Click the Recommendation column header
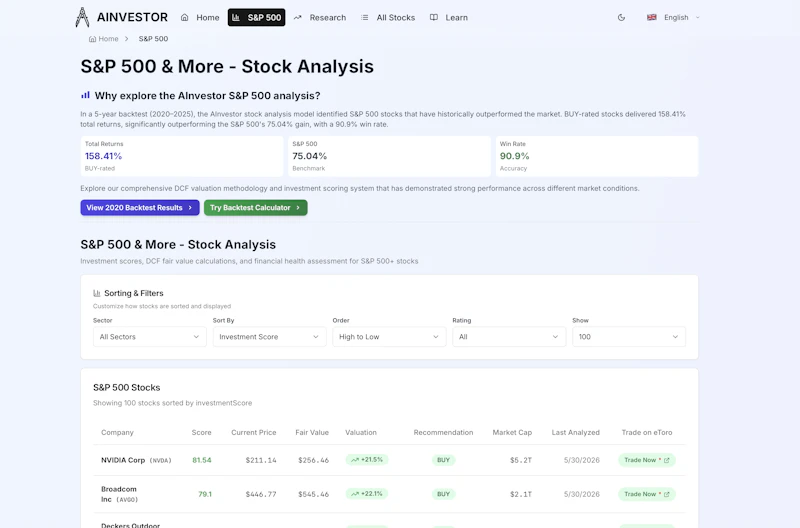 [x=443, y=433]
